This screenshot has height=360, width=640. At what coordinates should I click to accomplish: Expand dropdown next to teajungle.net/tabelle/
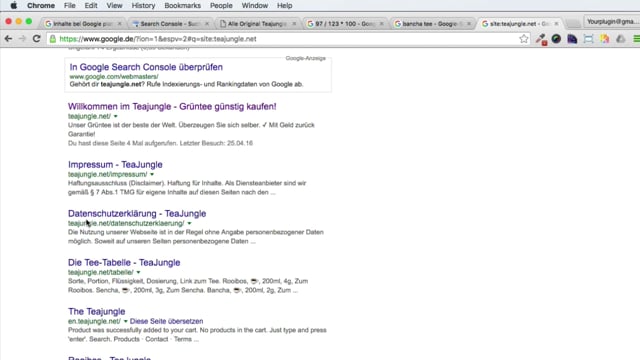coord(138,272)
